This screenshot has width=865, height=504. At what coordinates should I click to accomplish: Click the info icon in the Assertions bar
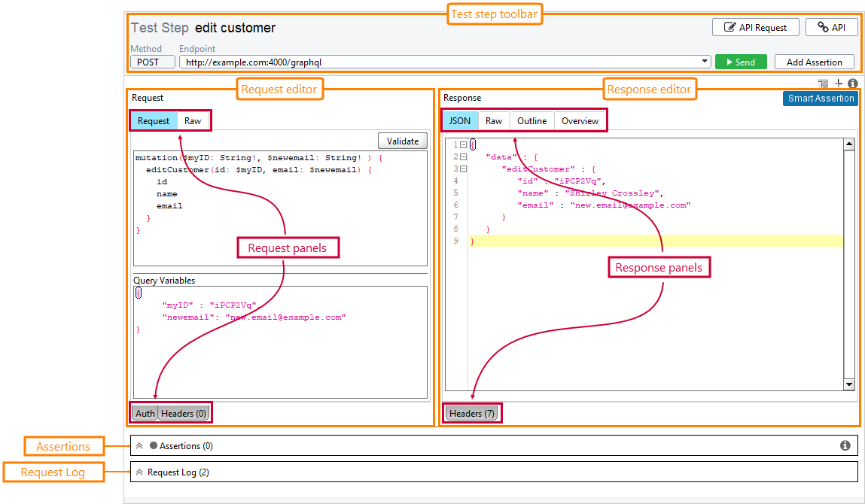[x=845, y=445]
